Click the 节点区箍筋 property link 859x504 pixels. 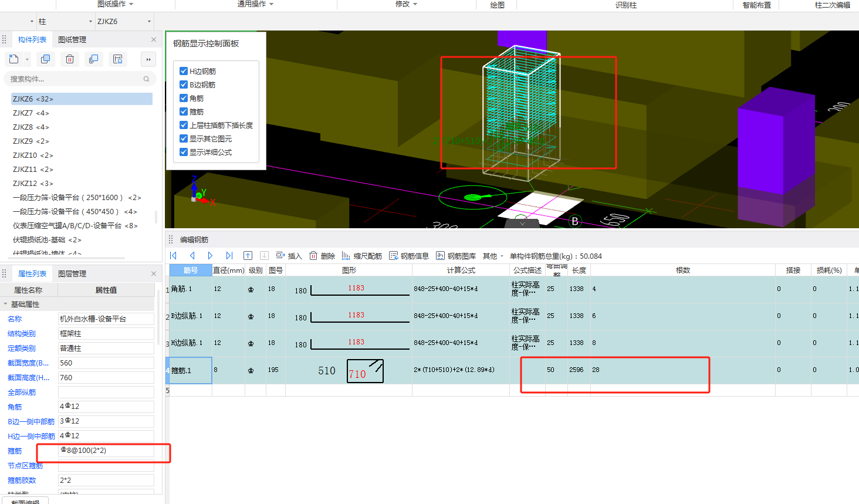tap(25, 465)
